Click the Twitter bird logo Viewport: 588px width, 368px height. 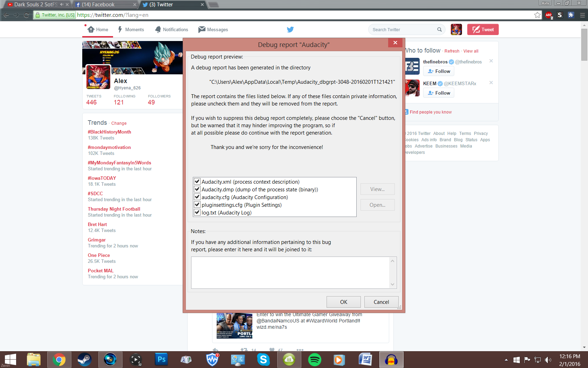[x=290, y=30]
